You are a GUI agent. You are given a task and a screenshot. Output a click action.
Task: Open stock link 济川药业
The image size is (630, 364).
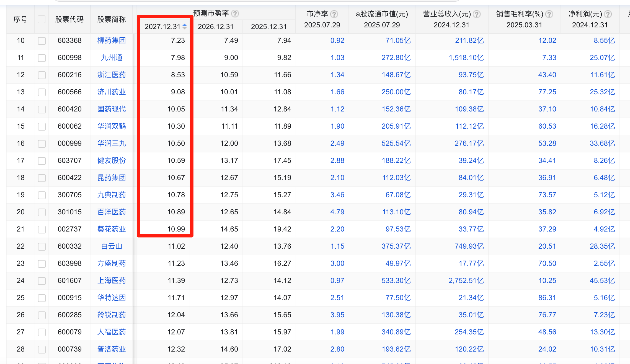[x=112, y=92]
